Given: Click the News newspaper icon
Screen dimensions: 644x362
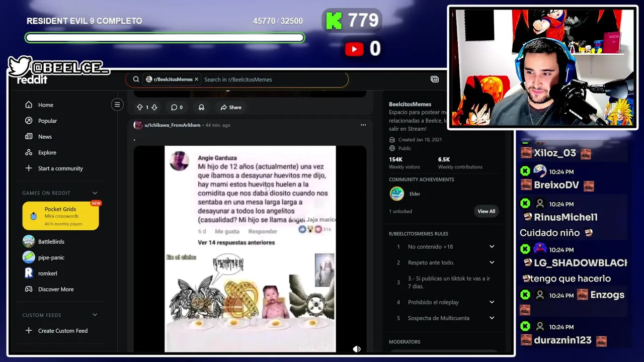Looking at the screenshot, I should pos(29,137).
